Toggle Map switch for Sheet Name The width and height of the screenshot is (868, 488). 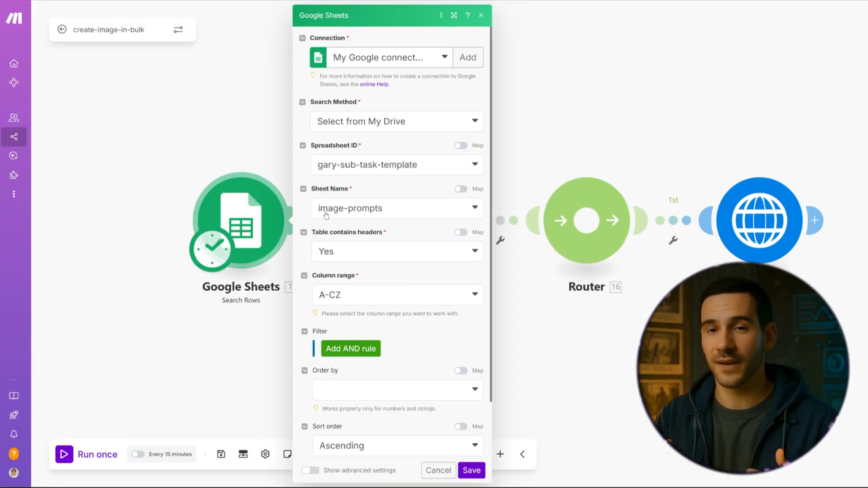pyautogui.click(x=461, y=188)
